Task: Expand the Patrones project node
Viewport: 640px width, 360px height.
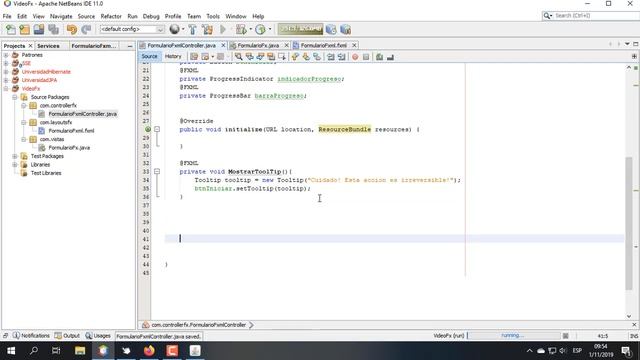Action: point(6,55)
